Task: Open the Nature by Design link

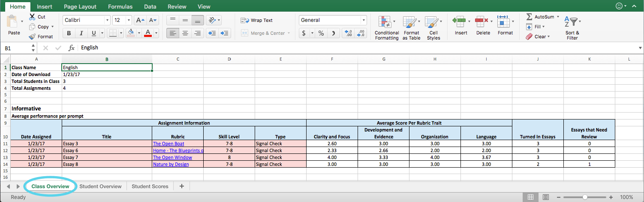Action: click(171, 164)
